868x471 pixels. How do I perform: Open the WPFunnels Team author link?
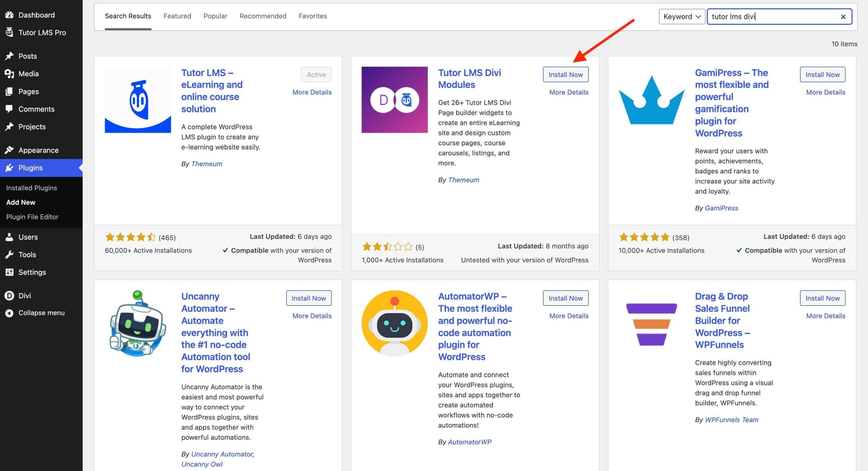[731, 420]
